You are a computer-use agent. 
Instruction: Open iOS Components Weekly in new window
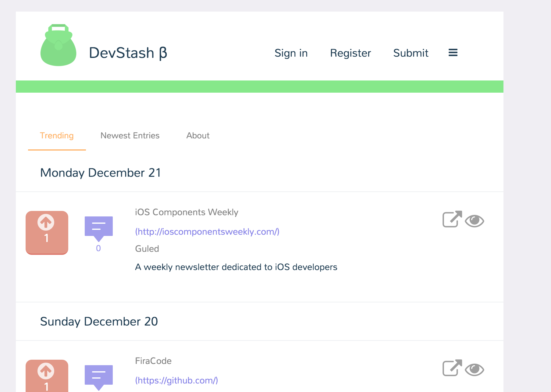pos(452,219)
